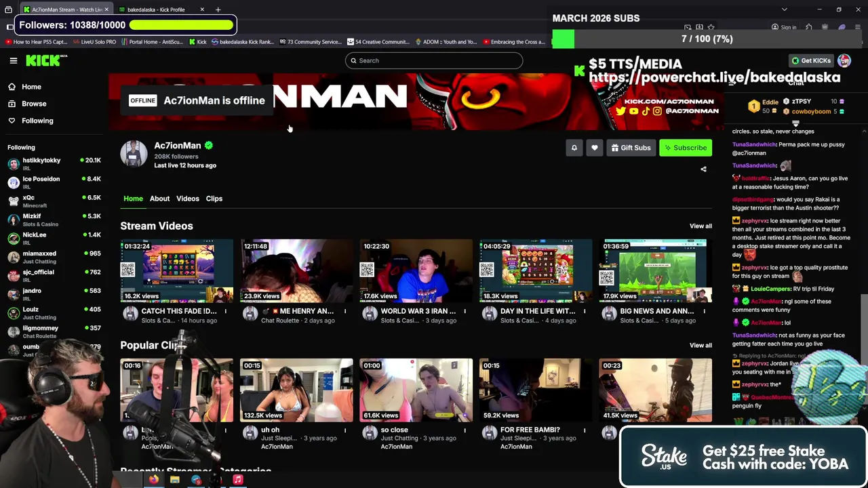The image size is (868, 488).
Task: Switch to bakedalaska Kick Profile browser tab
Action: 161,9
